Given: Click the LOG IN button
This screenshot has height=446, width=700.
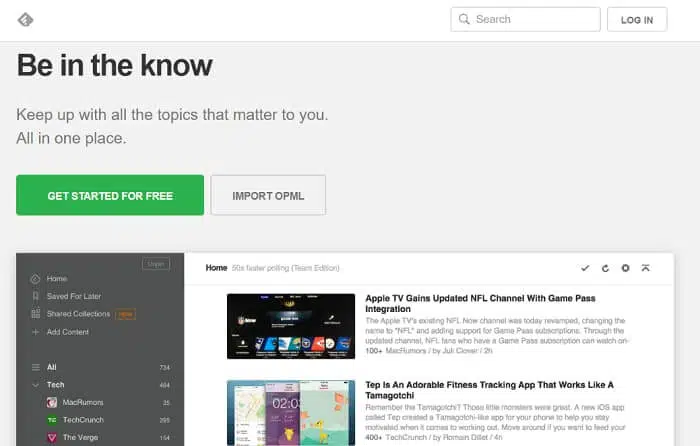Looking at the screenshot, I should (637, 20).
